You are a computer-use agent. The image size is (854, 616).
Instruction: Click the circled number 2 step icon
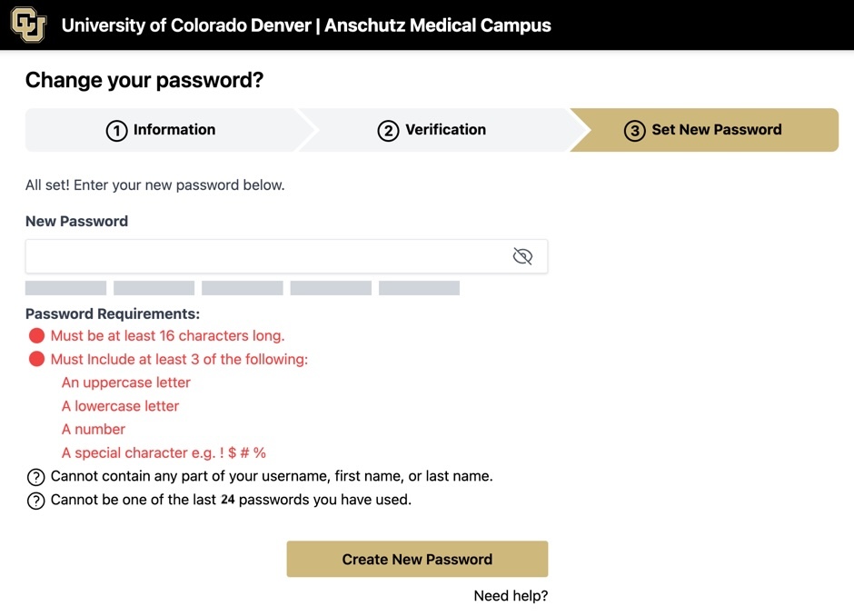pos(388,131)
